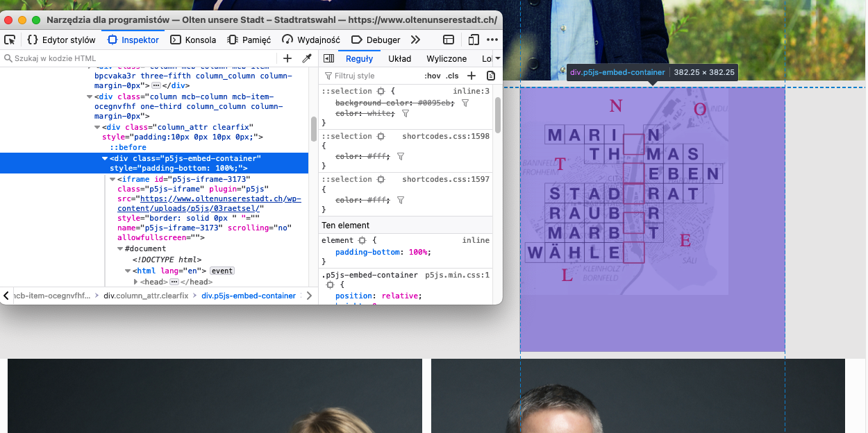Select the ::before pseudo-element node

pyautogui.click(x=128, y=147)
